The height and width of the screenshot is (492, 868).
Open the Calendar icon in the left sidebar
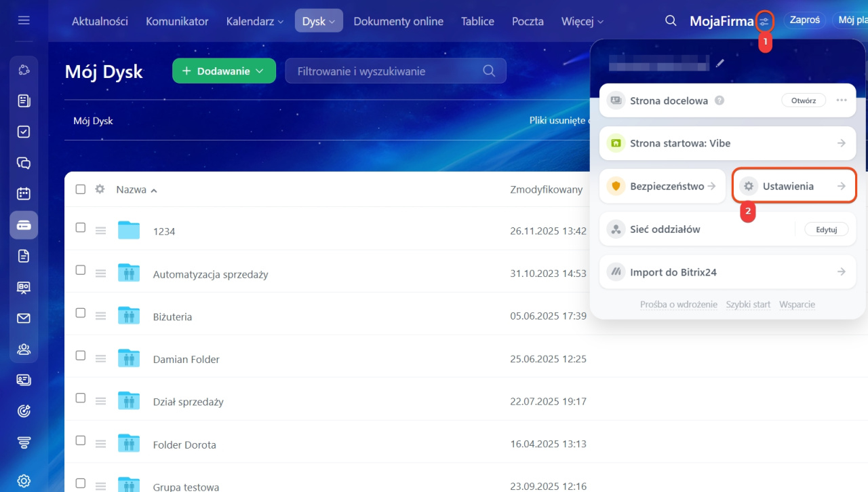click(x=24, y=194)
